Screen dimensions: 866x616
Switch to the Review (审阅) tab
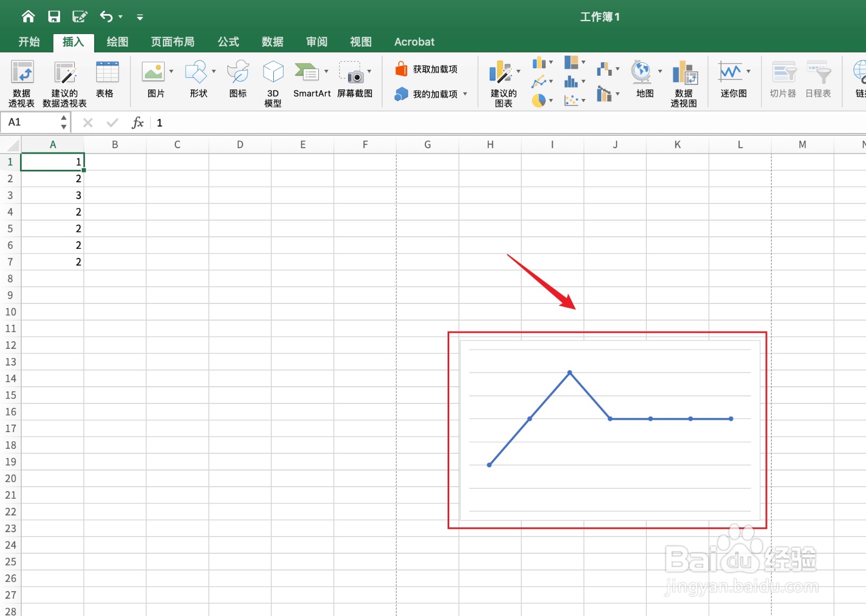317,42
